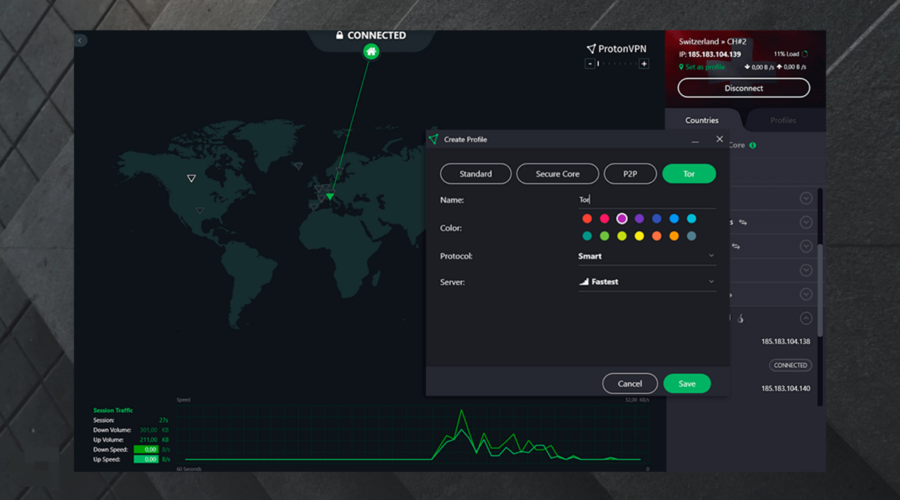900x500 pixels.
Task: Click the 11% Load indicator circle
Action: coord(805,54)
